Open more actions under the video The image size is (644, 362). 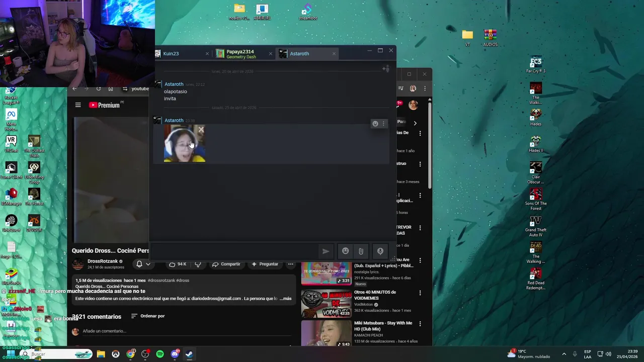click(290, 264)
